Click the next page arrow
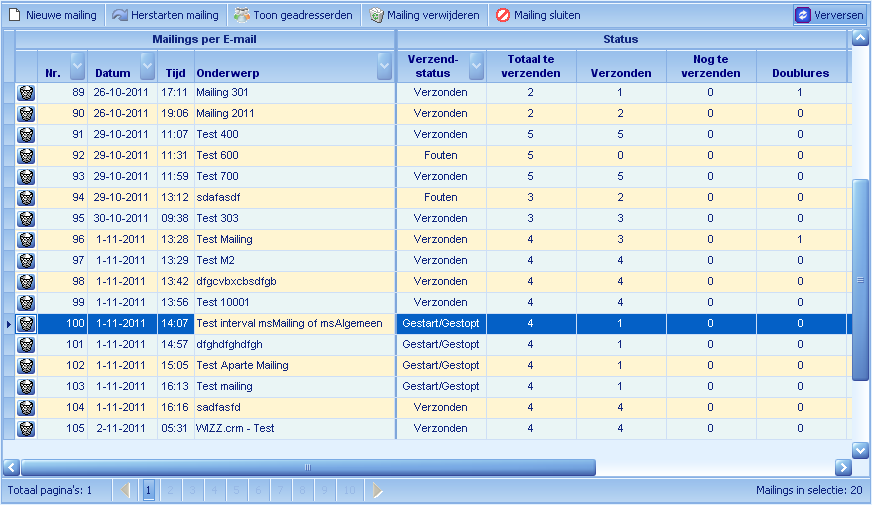The height and width of the screenshot is (505, 872). pos(378,491)
